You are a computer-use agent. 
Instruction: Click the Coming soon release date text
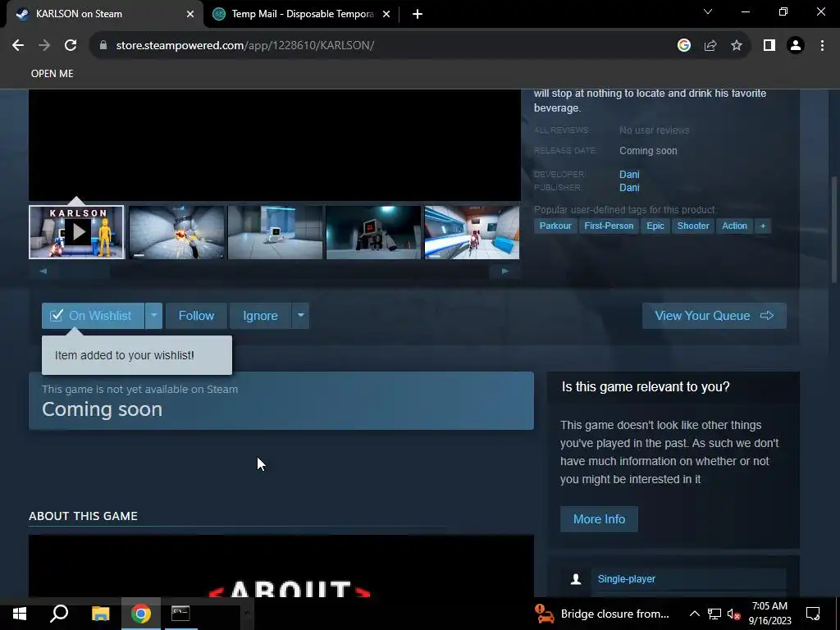[648, 151]
